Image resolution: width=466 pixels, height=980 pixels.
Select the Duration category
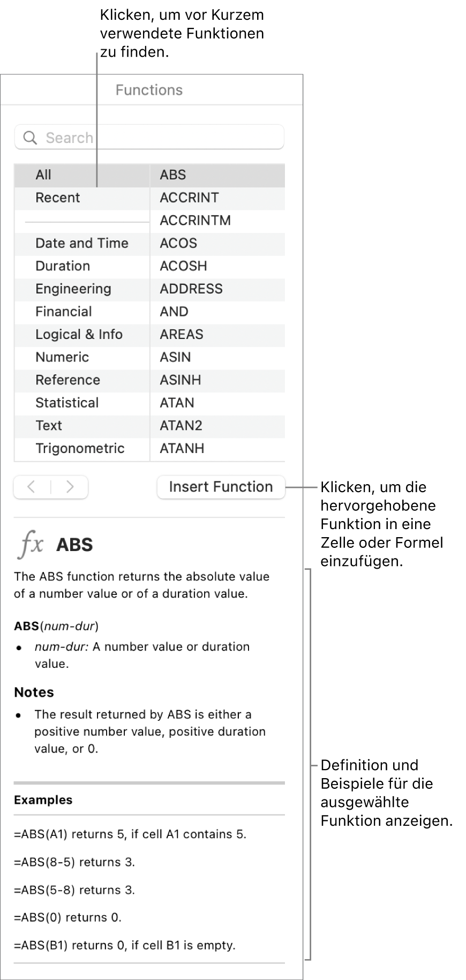[63, 266]
